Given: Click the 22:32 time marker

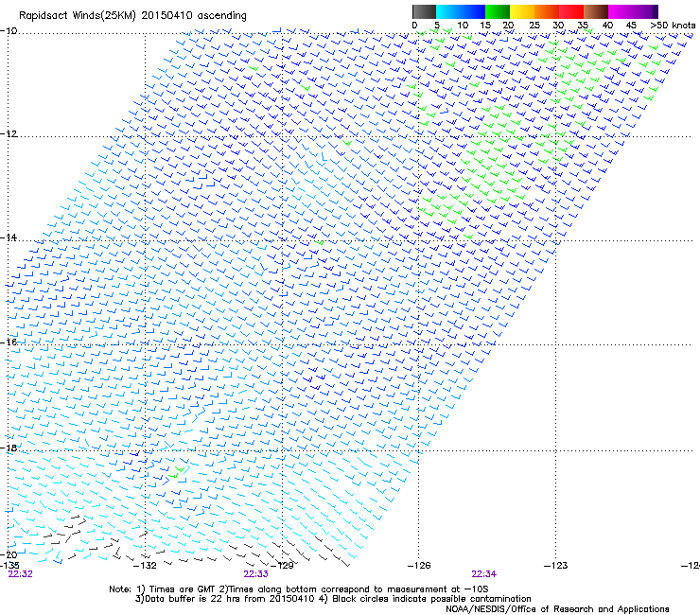Looking at the screenshot, I should point(21,574).
